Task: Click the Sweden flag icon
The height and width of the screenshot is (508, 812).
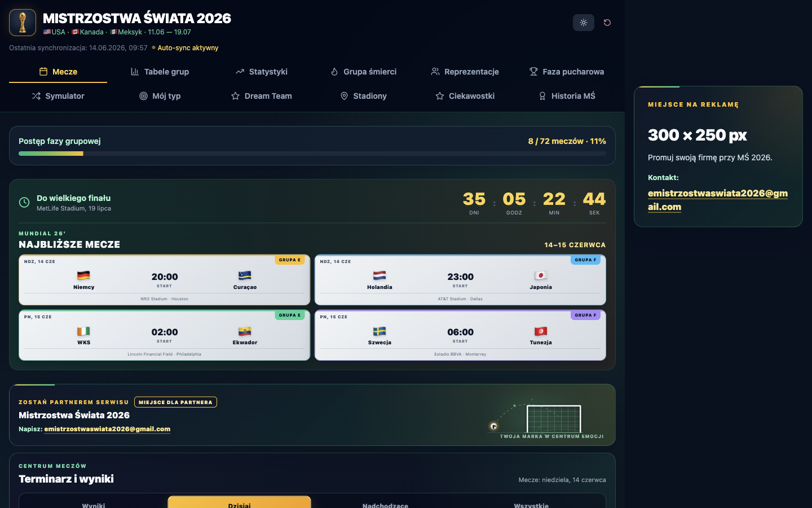Action: (379, 331)
